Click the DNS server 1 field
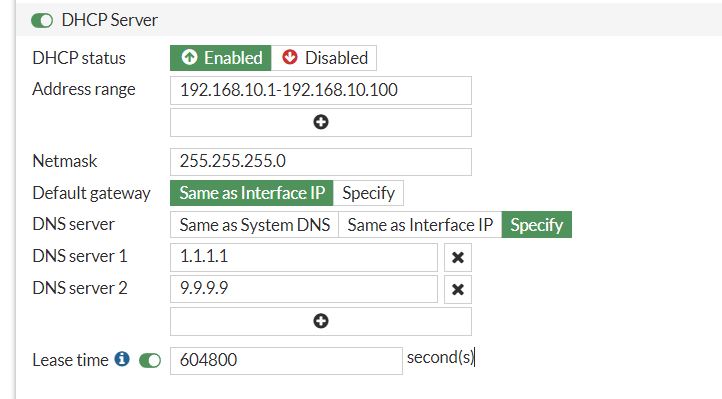This screenshot has height=399, width=722. pyautogui.click(x=303, y=257)
